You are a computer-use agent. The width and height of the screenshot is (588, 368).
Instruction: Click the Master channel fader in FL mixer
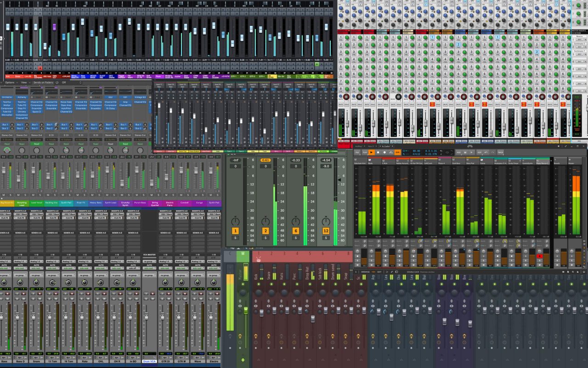pos(246,310)
